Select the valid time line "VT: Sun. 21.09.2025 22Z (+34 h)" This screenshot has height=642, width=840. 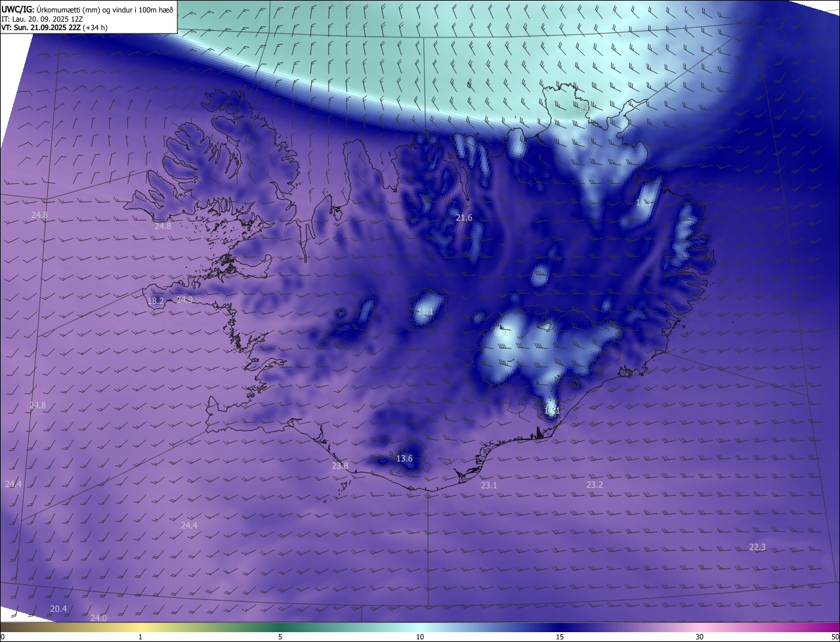click(x=54, y=27)
